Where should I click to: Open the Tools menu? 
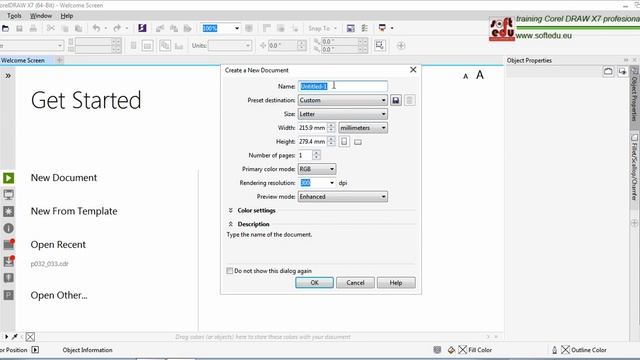[x=14, y=16]
